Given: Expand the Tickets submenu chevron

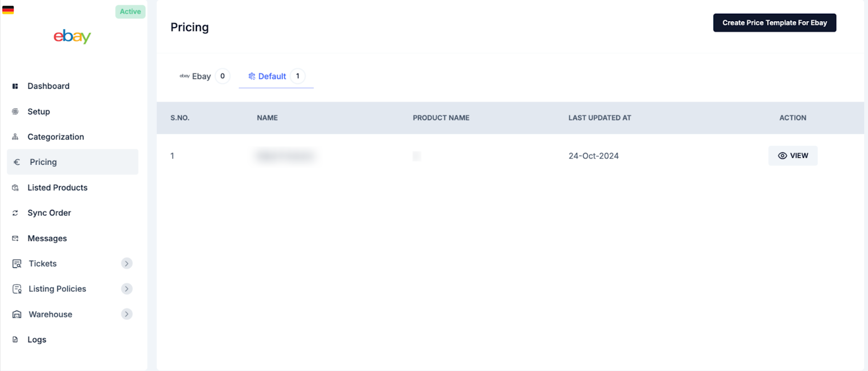Looking at the screenshot, I should [126, 263].
